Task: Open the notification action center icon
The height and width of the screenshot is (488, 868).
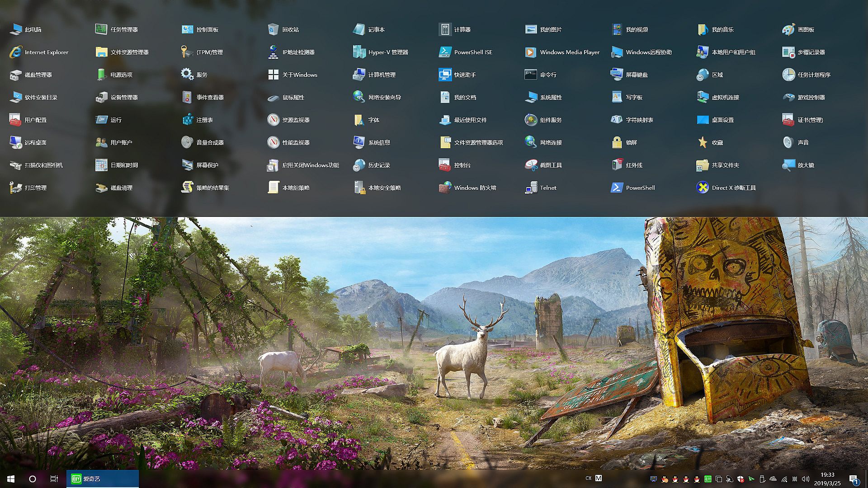Action: (854, 479)
